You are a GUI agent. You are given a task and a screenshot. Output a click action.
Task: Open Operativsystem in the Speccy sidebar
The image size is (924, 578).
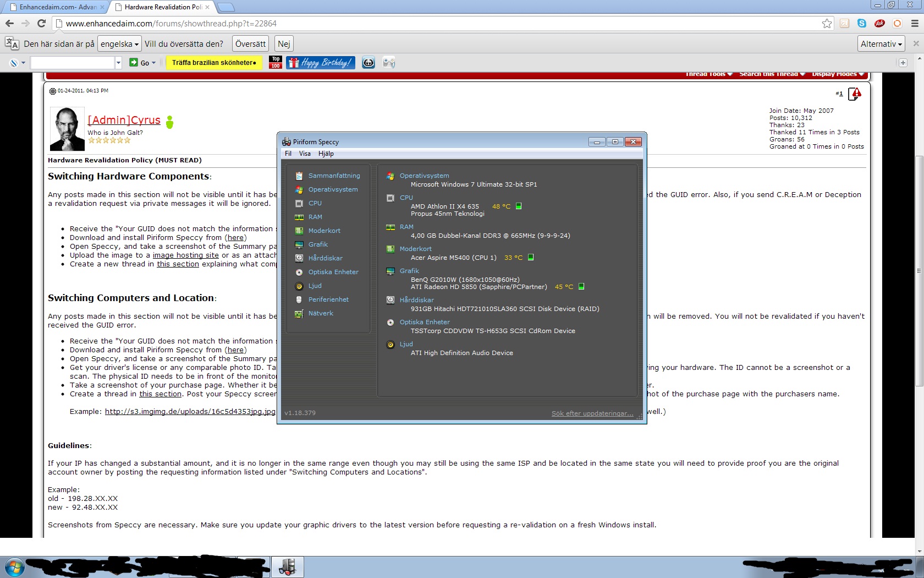(333, 189)
